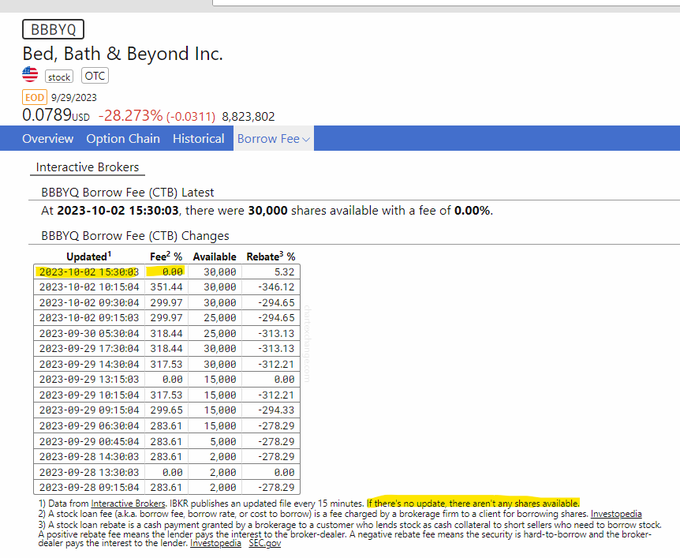Open the Interactive Brokers footnote link
Viewport: 680px width, 558px height.
(128, 503)
